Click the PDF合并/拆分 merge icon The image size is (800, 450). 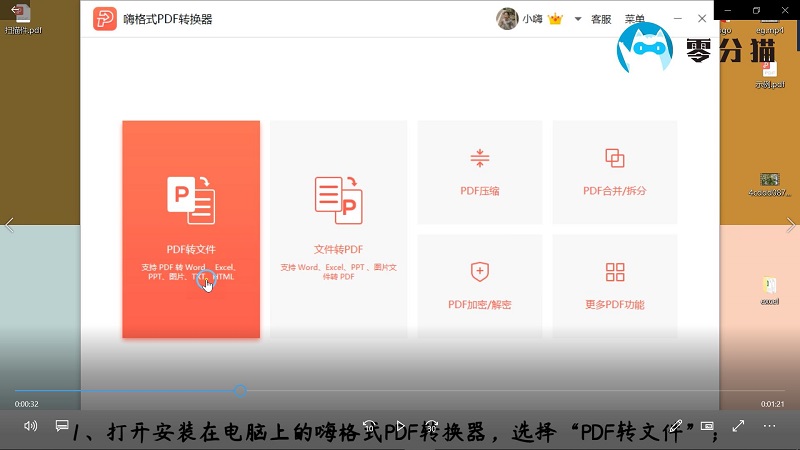(614, 158)
